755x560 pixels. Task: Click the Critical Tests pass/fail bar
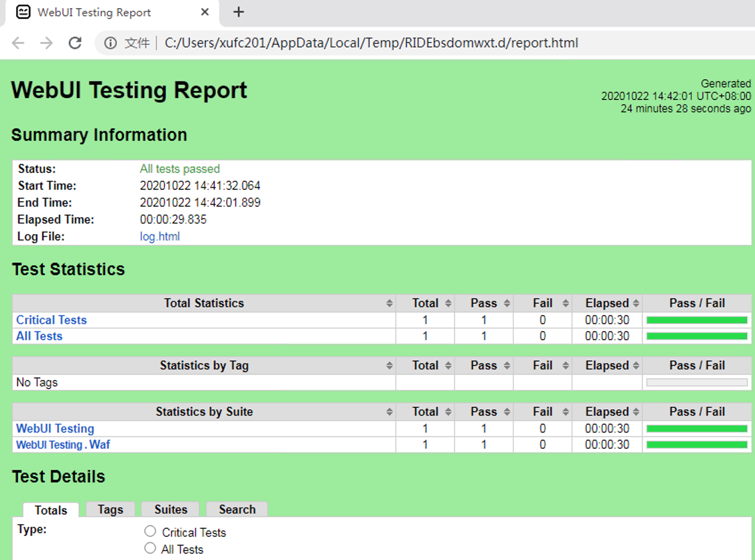coord(697,320)
